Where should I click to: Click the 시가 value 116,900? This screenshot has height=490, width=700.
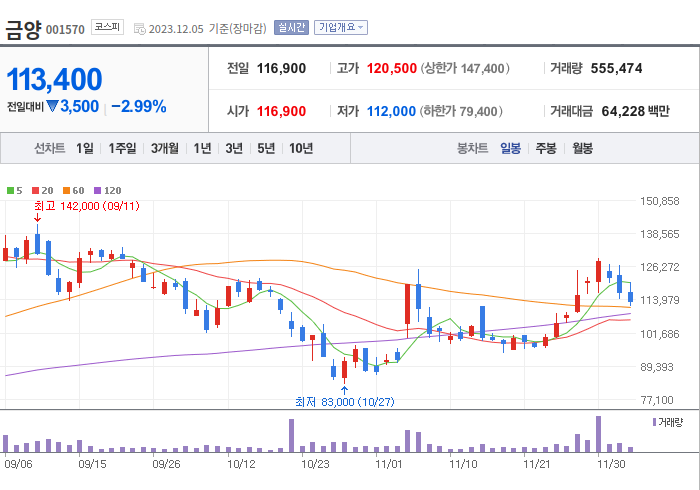pyautogui.click(x=281, y=111)
